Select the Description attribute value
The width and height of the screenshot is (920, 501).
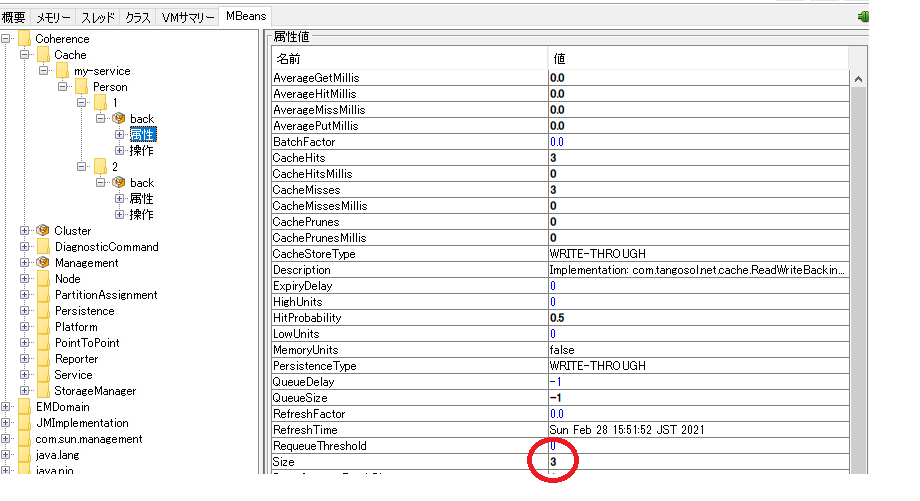[x=699, y=270]
